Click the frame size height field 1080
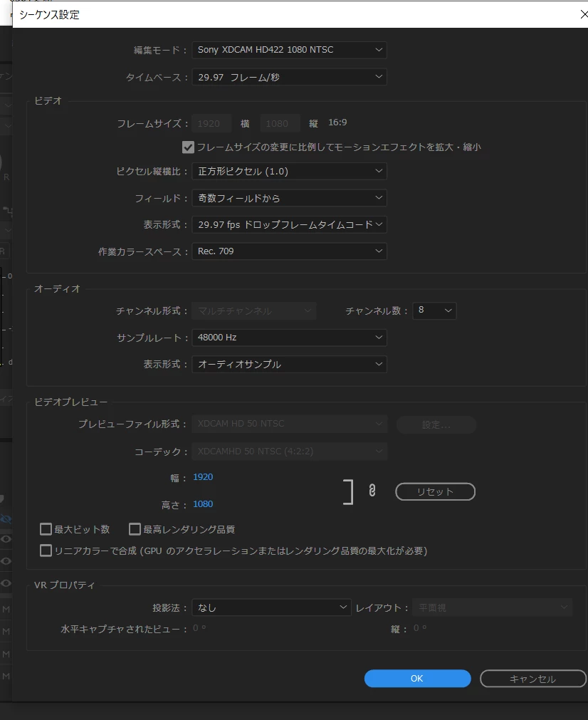The width and height of the screenshot is (588, 720). pyautogui.click(x=280, y=123)
